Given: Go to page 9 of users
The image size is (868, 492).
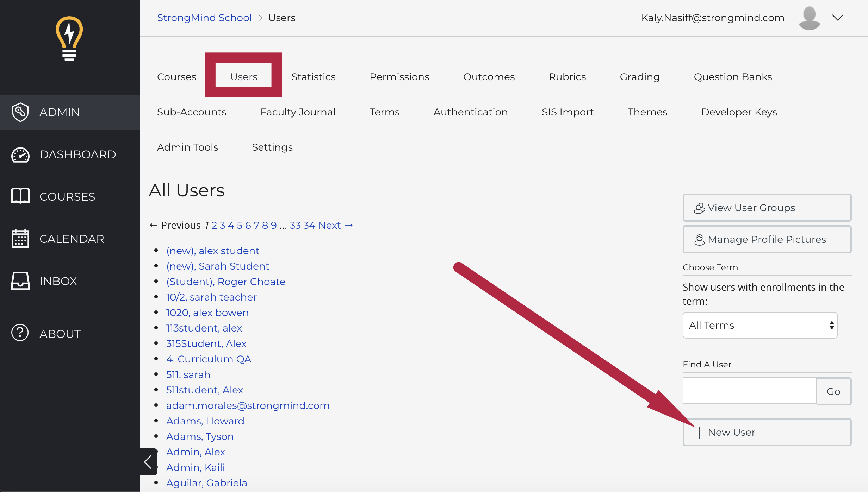Looking at the screenshot, I should [x=274, y=225].
